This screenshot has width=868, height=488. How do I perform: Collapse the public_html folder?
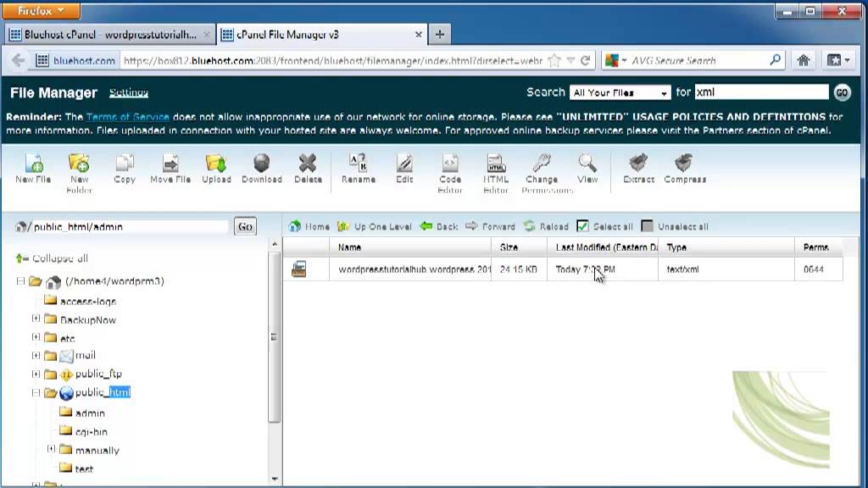point(36,393)
